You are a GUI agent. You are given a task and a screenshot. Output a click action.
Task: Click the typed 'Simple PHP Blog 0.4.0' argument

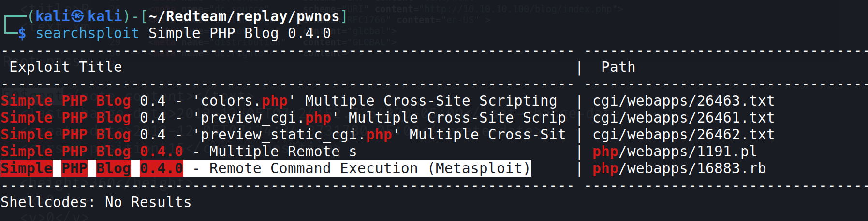point(239,33)
